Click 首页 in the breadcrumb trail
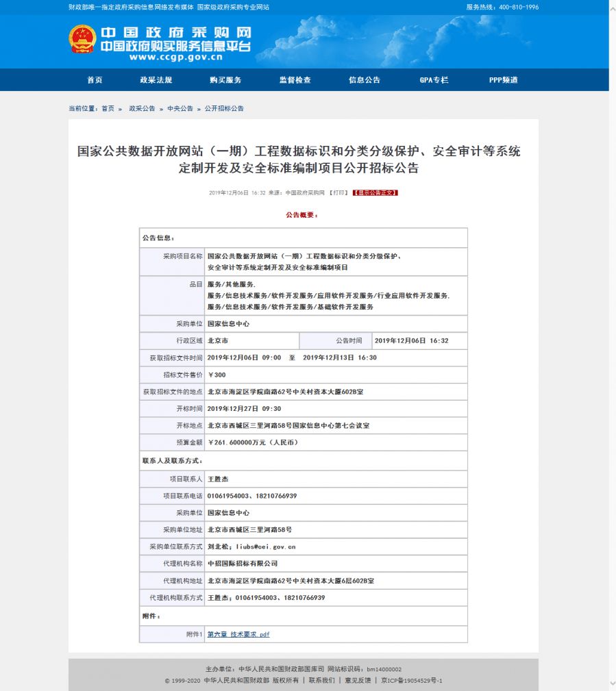616x691 pixels. (108, 109)
